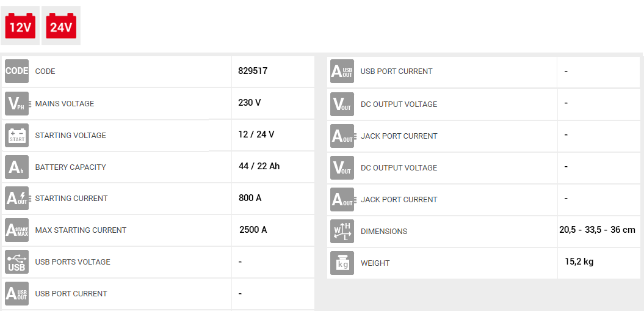Select the A START MAX current icon

pos(16,230)
